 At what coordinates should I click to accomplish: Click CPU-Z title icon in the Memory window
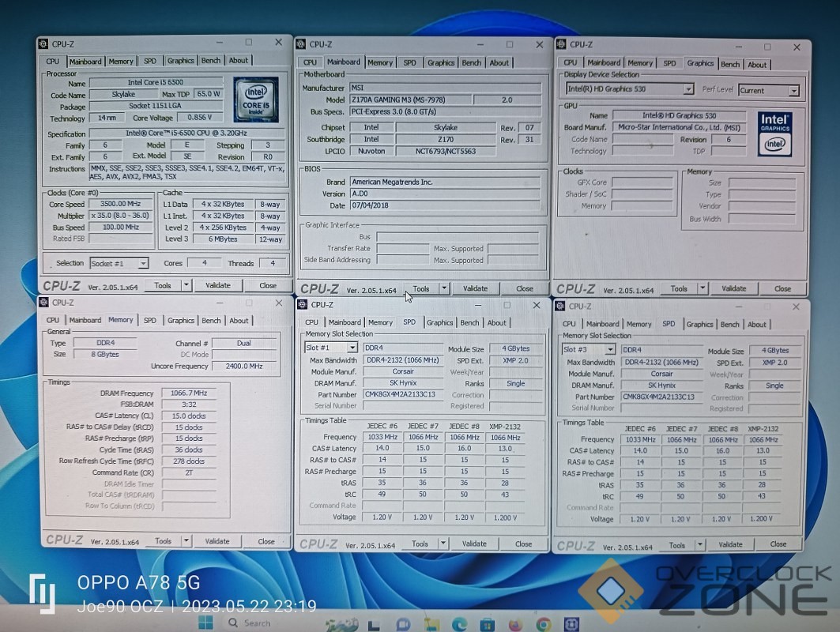[x=44, y=303]
